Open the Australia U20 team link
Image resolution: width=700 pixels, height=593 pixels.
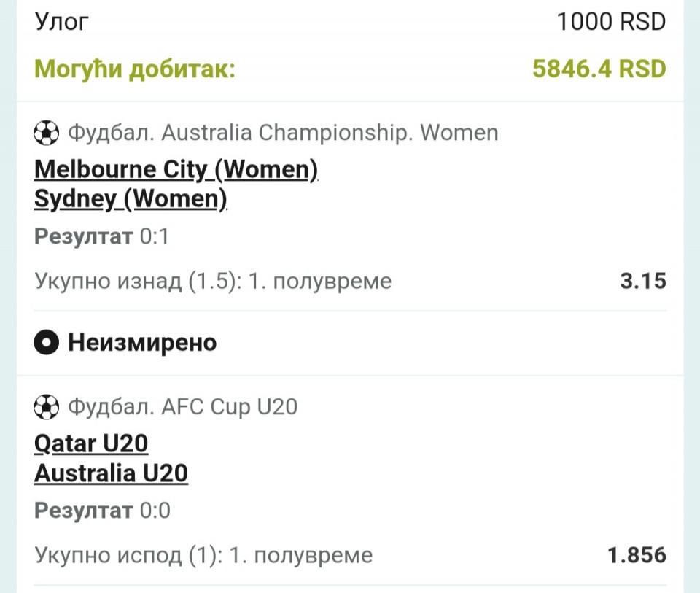111,473
